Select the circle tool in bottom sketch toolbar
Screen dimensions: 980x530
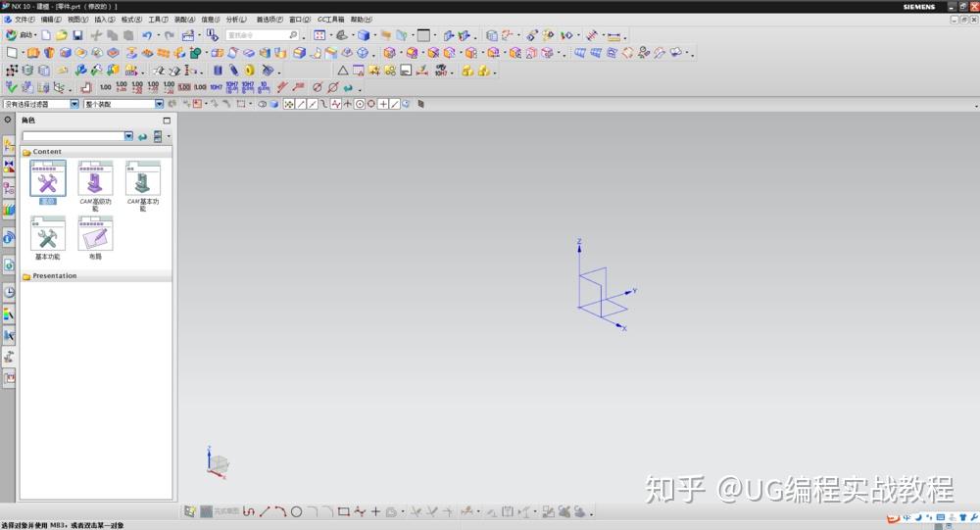pos(296,511)
